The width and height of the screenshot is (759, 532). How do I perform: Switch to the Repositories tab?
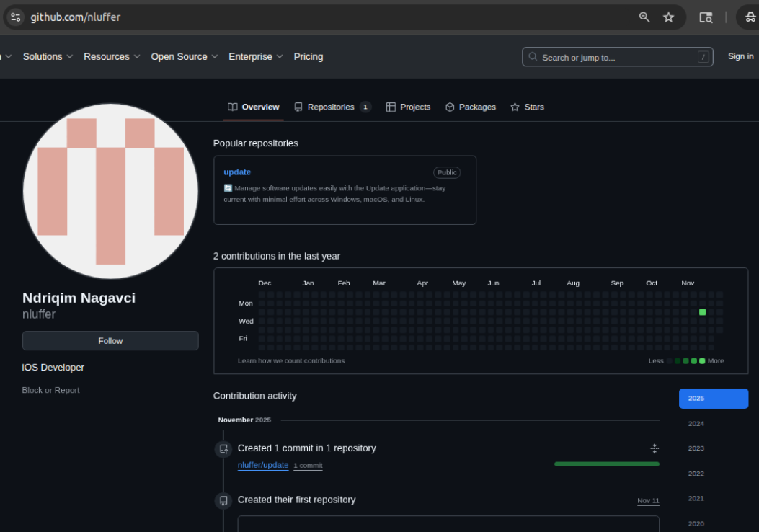click(x=332, y=107)
